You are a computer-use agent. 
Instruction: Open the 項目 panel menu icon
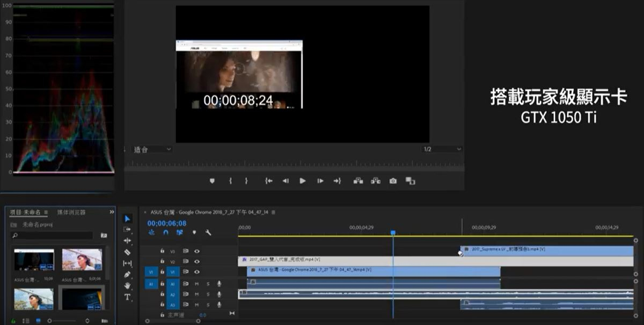coord(46,212)
